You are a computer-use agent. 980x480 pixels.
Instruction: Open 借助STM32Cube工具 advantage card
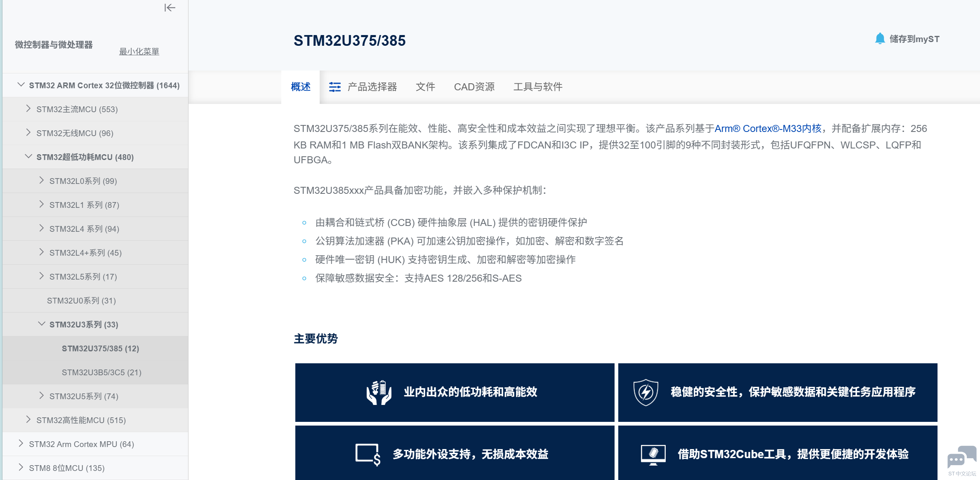tap(778, 453)
